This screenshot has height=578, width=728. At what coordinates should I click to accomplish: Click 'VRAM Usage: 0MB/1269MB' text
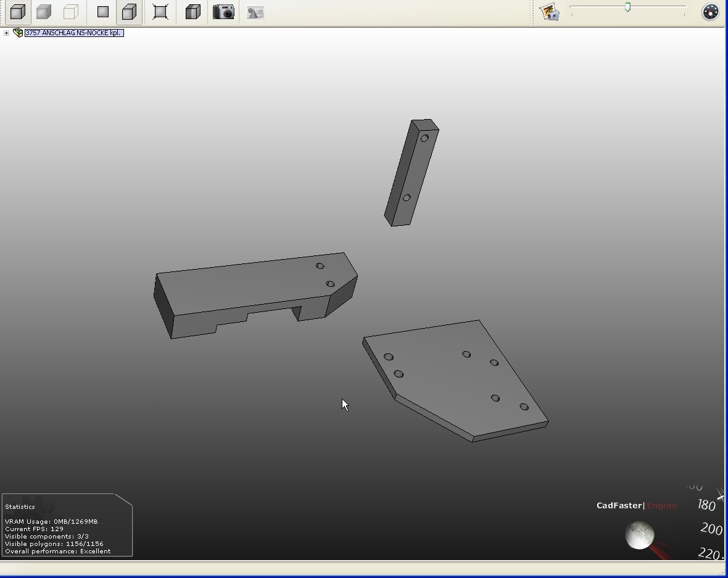pos(52,521)
